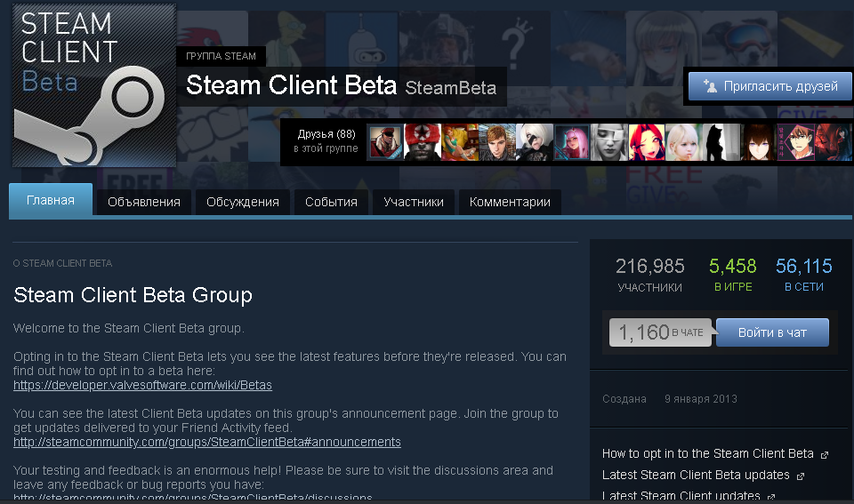Click the 9 января 2013 creation date
Image resolution: width=854 pixels, height=504 pixels.
click(x=701, y=399)
